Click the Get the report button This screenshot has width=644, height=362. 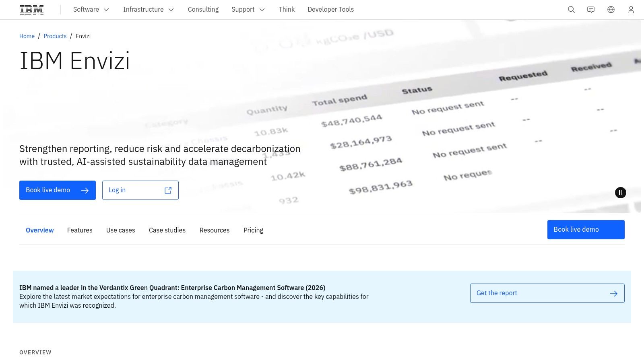(547, 293)
